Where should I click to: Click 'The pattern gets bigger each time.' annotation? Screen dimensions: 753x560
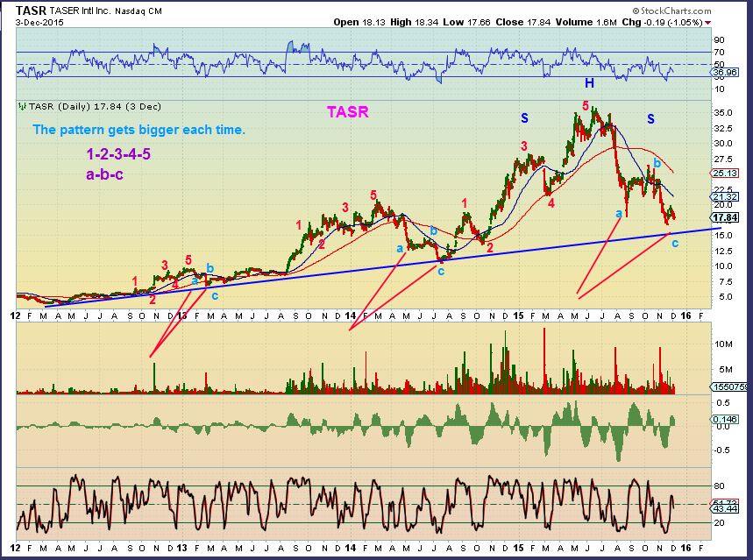point(139,130)
